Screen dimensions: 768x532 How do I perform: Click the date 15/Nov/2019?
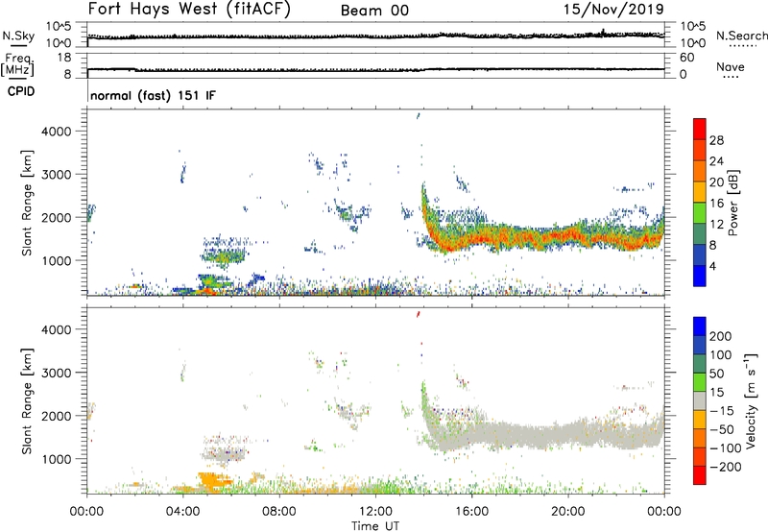(613, 9)
